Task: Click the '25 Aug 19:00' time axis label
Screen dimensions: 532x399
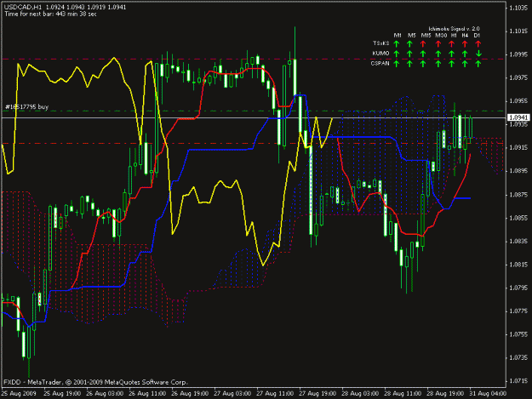Action: click(x=62, y=394)
